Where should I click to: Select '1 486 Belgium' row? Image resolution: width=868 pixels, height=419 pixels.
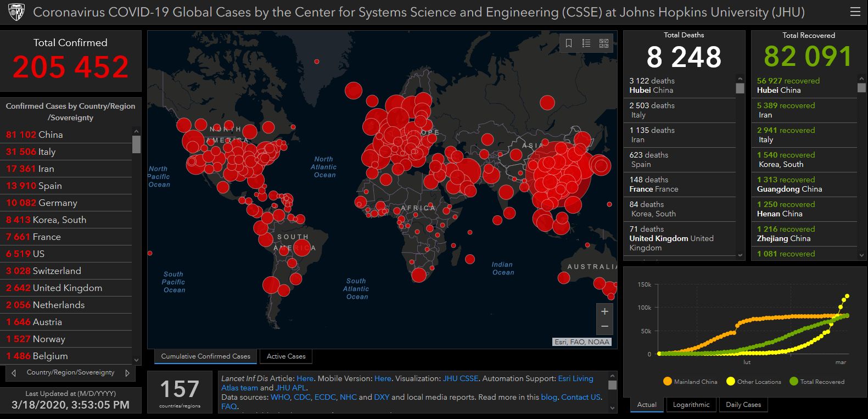pyautogui.click(x=66, y=356)
